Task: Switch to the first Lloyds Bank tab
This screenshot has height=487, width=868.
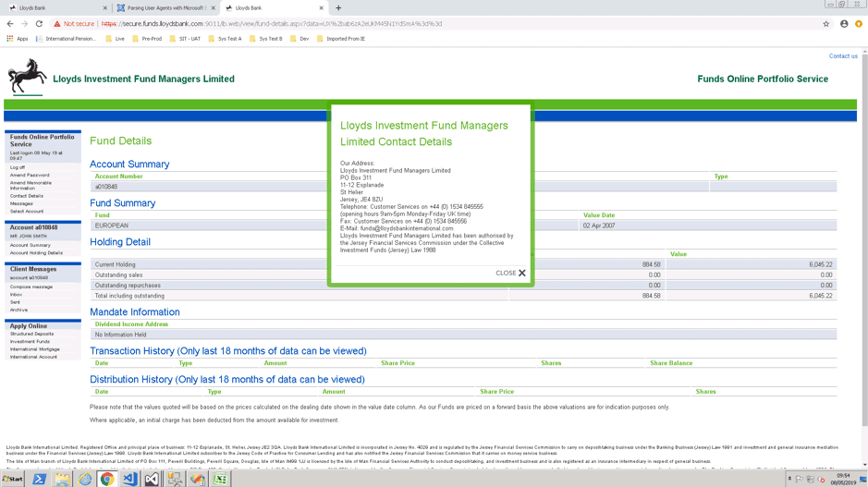Action: [55, 7]
